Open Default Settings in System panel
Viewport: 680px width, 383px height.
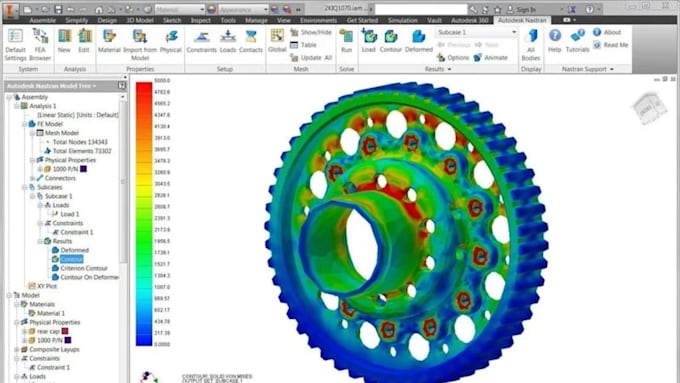[16, 45]
